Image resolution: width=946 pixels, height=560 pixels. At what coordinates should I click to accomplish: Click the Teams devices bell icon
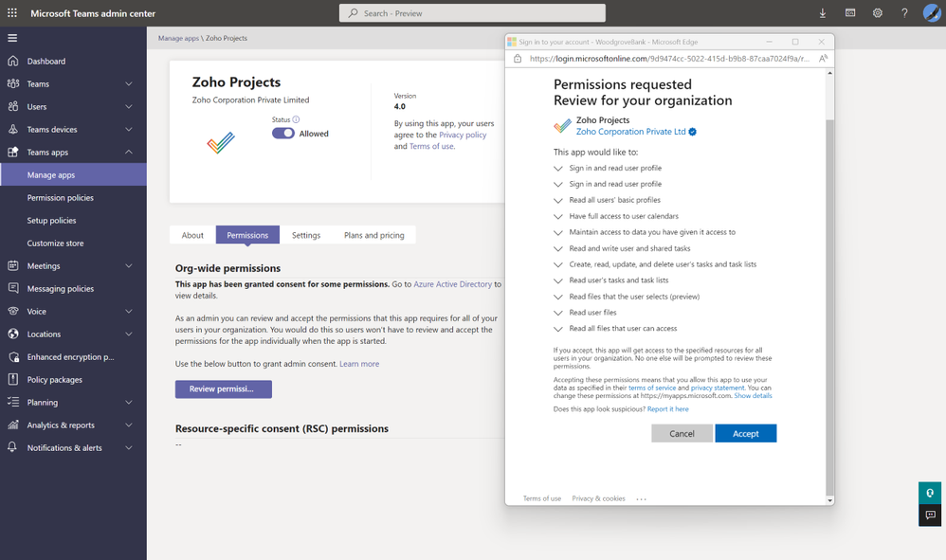[x=12, y=129]
